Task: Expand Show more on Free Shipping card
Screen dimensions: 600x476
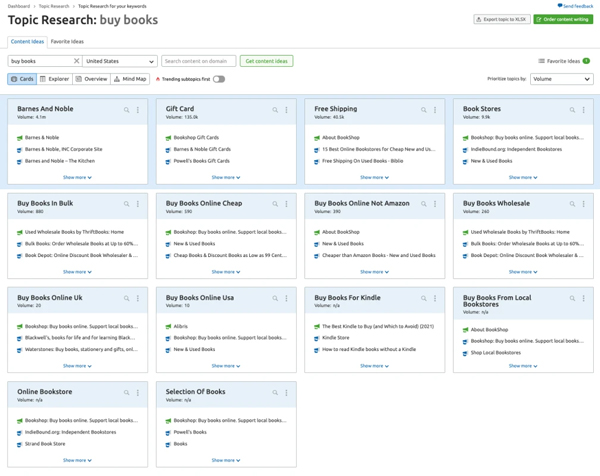Action: [x=374, y=177]
